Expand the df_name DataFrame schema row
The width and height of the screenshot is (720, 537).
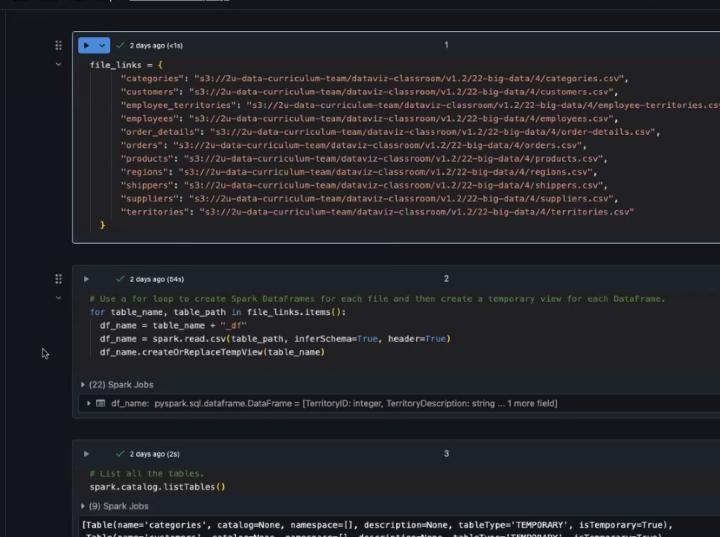pyautogui.click(x=89, y=403)
